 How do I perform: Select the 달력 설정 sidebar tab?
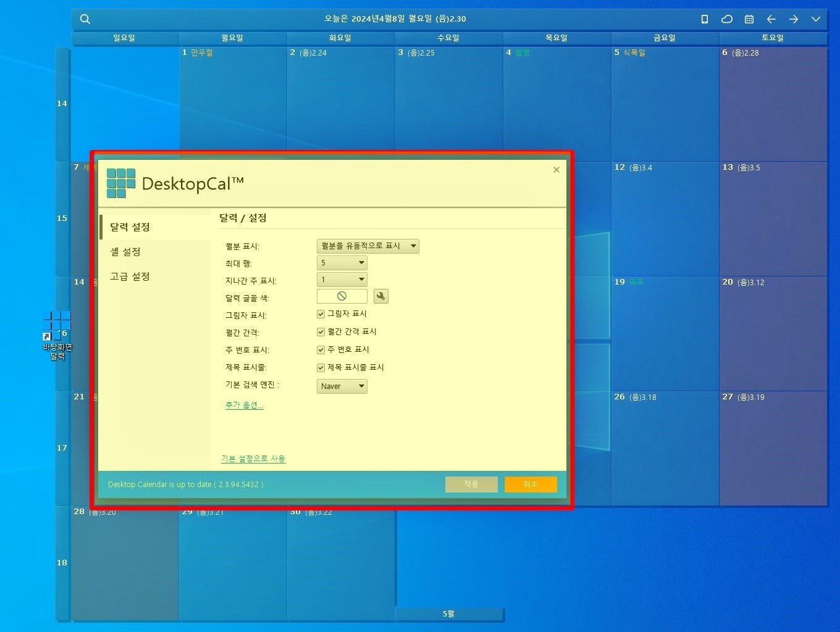[155, 227]
